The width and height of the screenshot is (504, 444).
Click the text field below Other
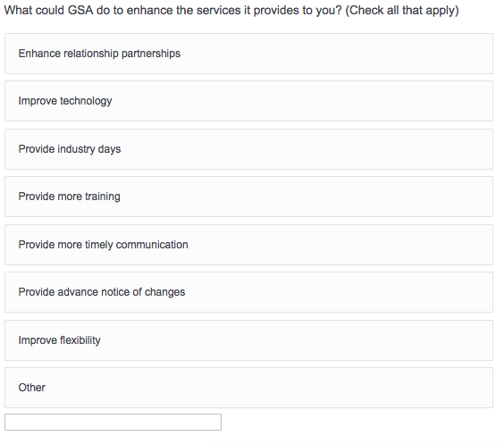113,423
